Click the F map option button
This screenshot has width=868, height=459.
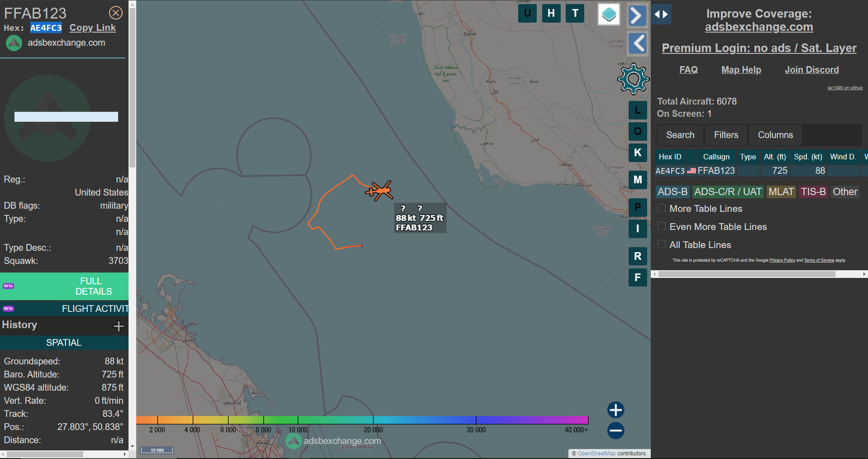[x=638, y=277]
